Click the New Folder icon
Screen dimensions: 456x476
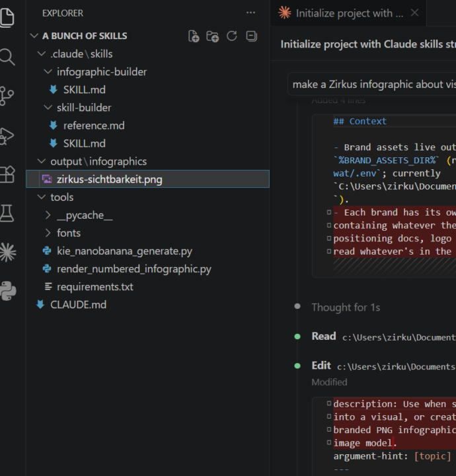pyautogui.click(x=212, y=36)
